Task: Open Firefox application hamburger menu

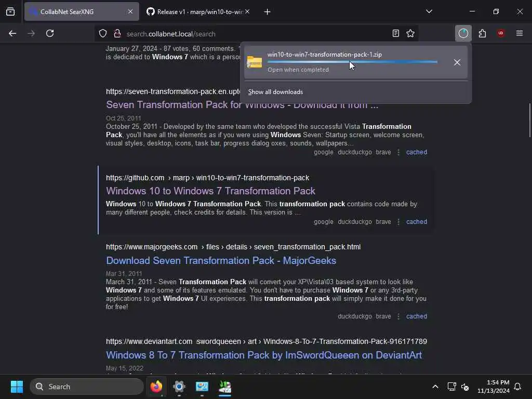Action: [520, 33]
